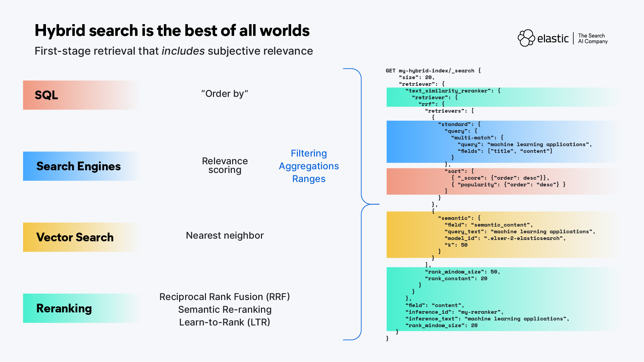Click the text_similarity_reranker code line
This screenshot has width=644, height=362.
point(453,91)
